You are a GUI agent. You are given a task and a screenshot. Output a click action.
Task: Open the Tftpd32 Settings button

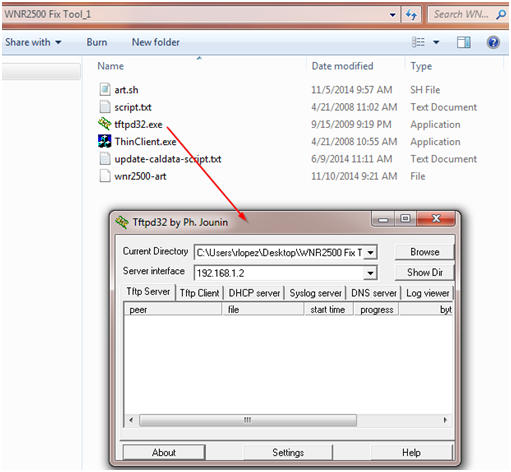click(288, 452)
